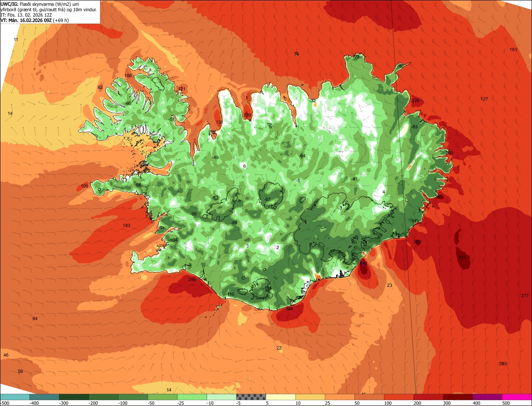Click the bold 'VT: Mán. 16.02.2026 09Z' line
This screenshot has height=406, width=532.
27,20
